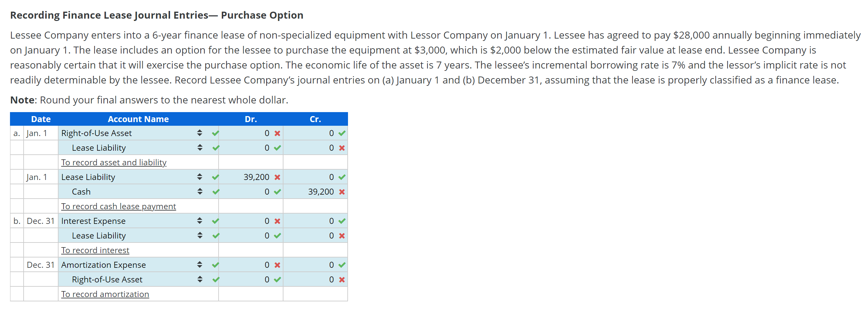The image size is (868, 320).
Task: Click 'To record interest' link
Action: (x=95, y=250)
